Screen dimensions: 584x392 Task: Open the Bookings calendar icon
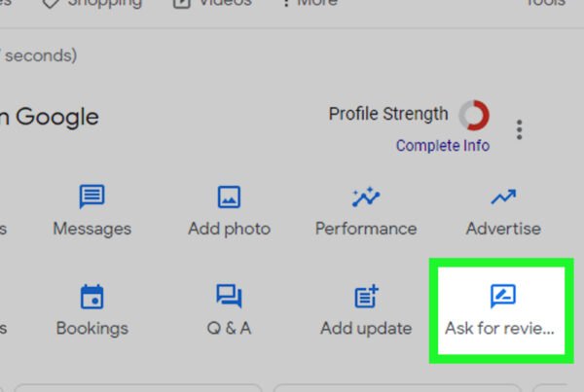[x=91, y=297]
